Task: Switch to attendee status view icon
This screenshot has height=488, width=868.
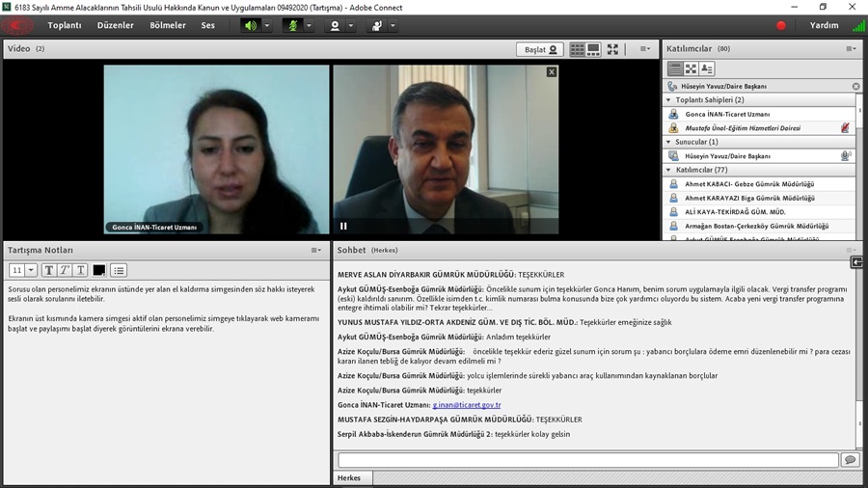Action: 707,68
